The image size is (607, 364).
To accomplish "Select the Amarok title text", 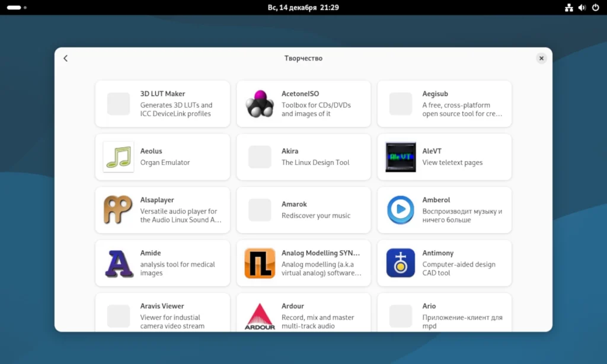I will [x=294, y=204].
